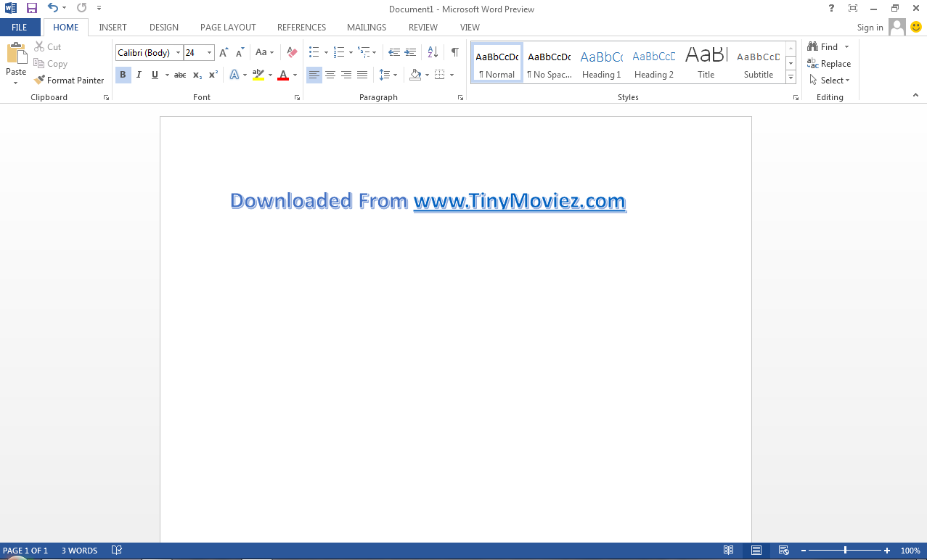This screenshot has width=927, height=560.
Task: Apply the Title style
Action: pos(706,63)
